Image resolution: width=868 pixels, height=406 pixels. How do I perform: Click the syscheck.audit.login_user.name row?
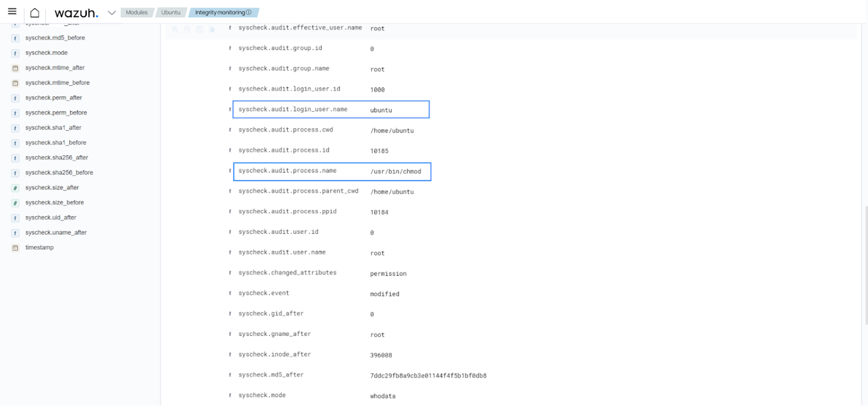[x=293, y=109]
